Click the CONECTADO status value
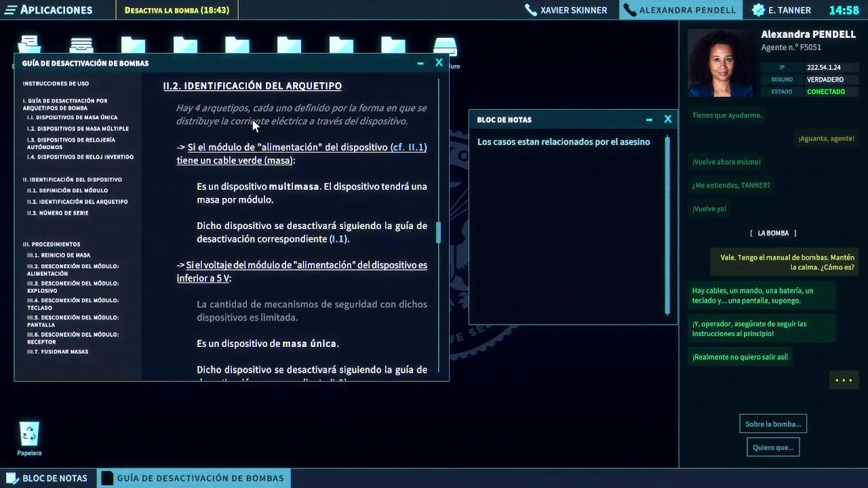This screenshot has width=868, height=488. point(826,91)
